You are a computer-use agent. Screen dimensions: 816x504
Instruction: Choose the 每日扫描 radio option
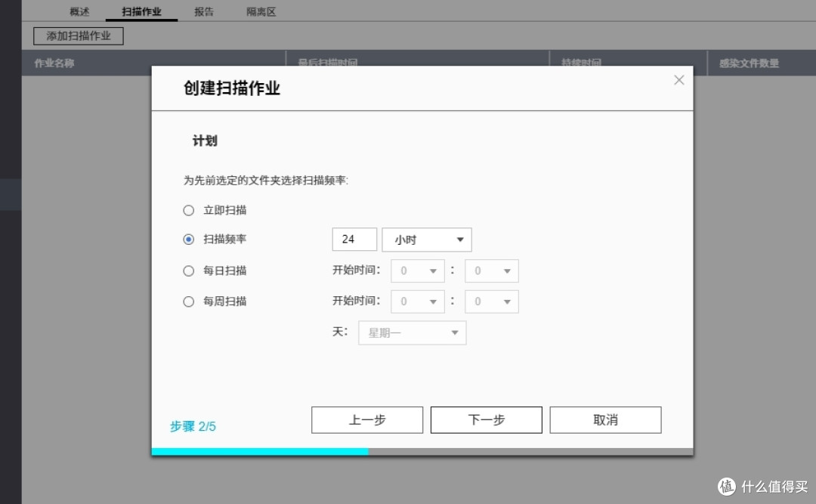[188, 271]
